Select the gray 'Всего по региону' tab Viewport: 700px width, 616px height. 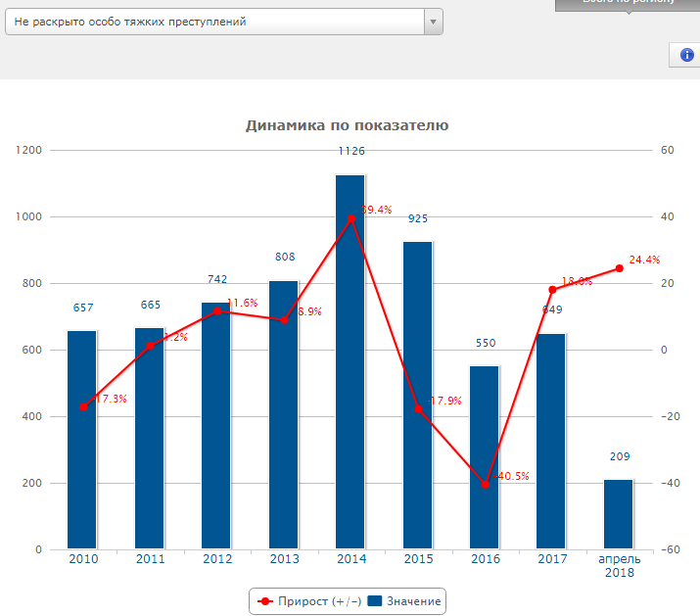[x=628, y=4]
